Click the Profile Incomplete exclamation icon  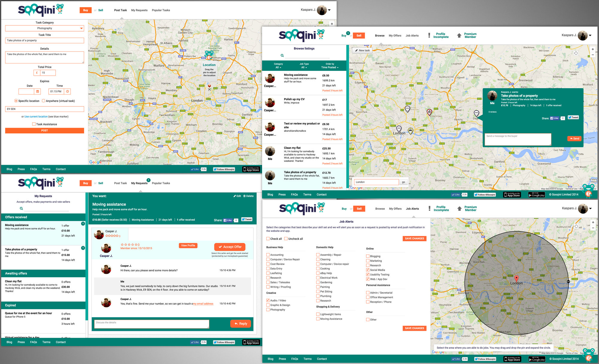[x=429, y=35]
